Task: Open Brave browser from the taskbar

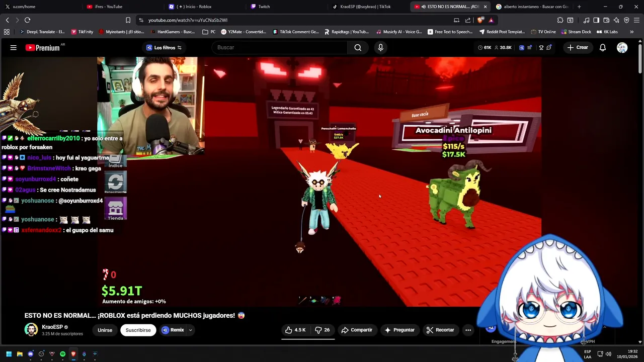Action: pos(73,354)
